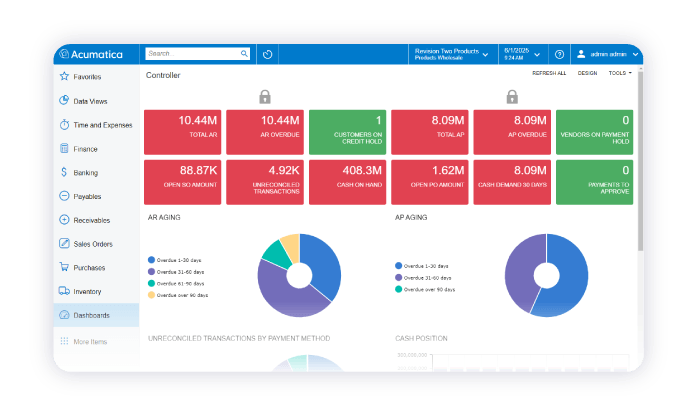
Task: Click the search magnifier icon
Action: pyautogui.click(x=244, y=54)
